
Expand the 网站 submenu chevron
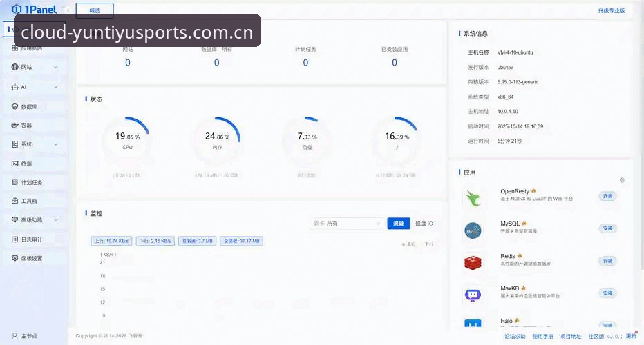point(56,68)
